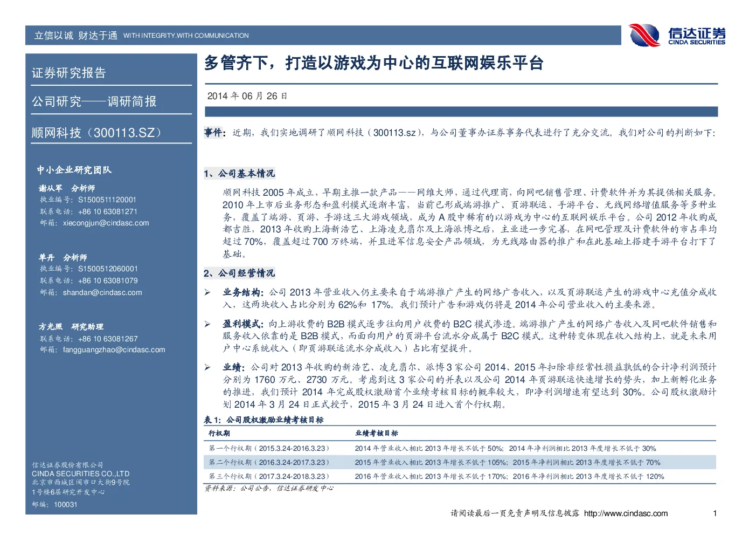The width and height of the screenshot is (756, 535).
Task: Select license number S1500512060001
Action: 108,269
